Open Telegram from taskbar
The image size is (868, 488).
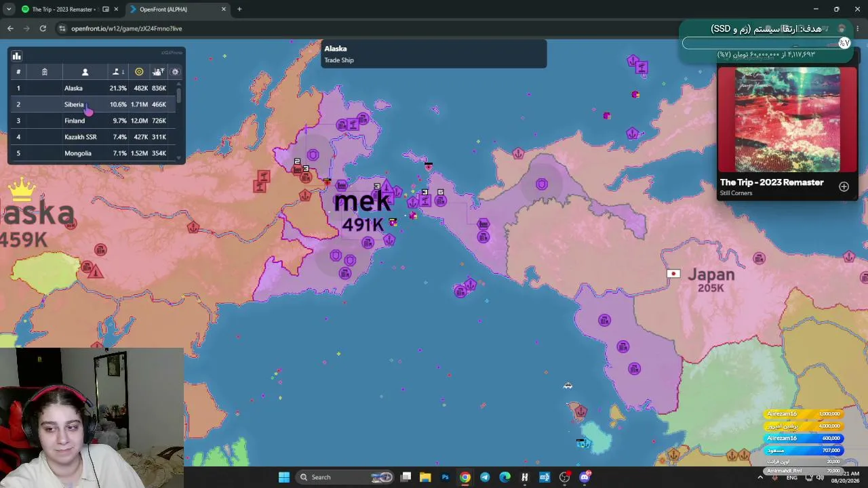click(x=485, y=477)
